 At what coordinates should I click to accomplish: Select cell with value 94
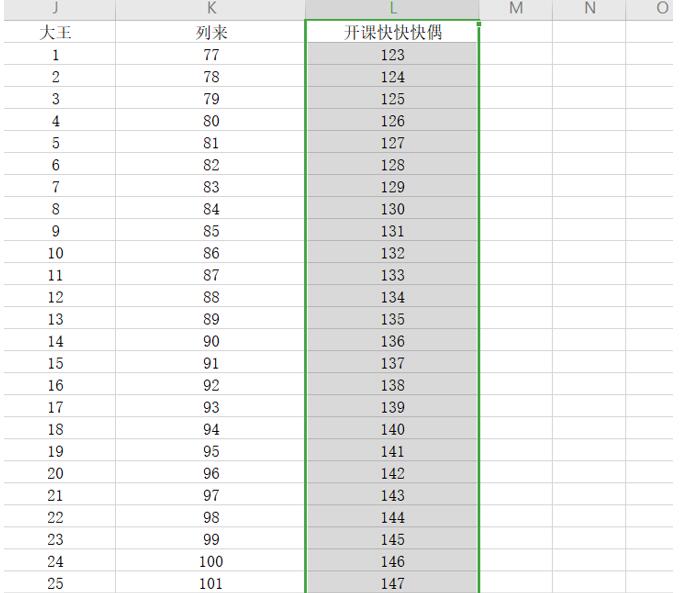211,429
